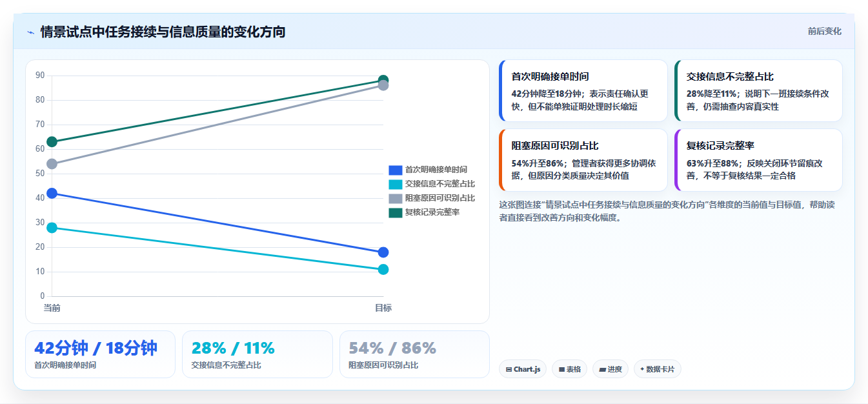Click the cyan 交接信息不完整 point at 目标
Image resolution: width=868 pixels, height=404 pixels.
(x=383, y=269)
